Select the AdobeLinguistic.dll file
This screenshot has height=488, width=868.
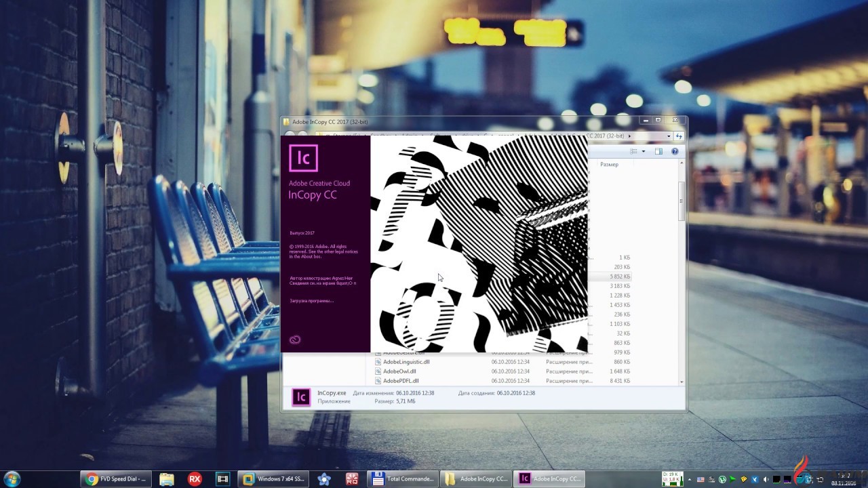[406, 362]
